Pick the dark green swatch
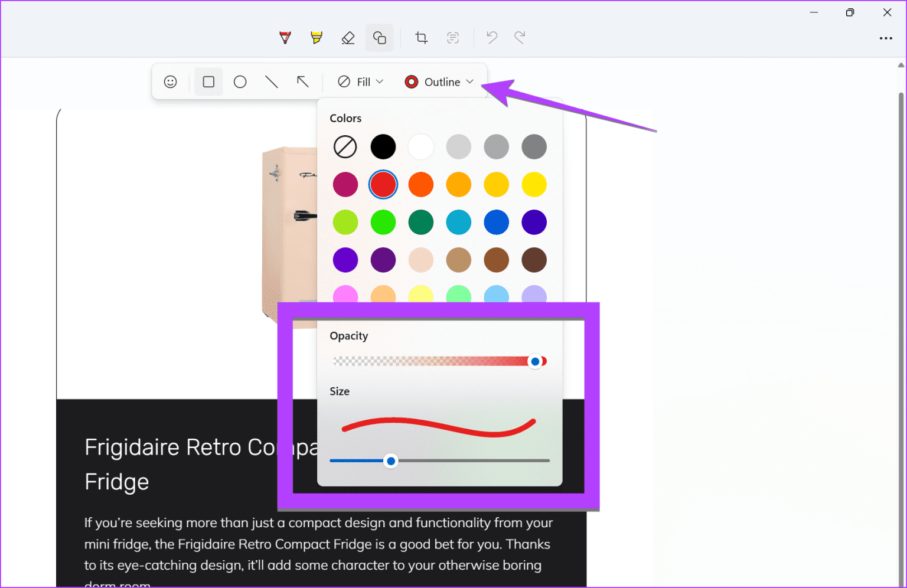This screenshot has width=907, height=588. coord(421,223)
